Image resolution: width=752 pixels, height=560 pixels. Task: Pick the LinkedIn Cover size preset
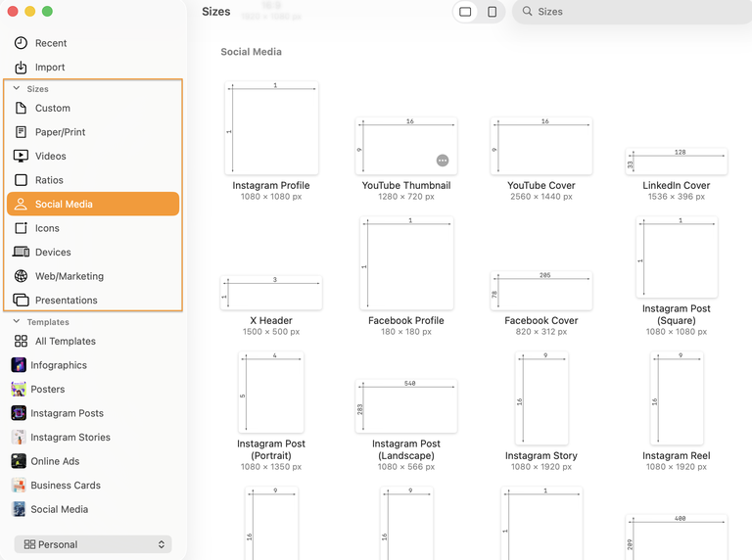click(677, 162)
